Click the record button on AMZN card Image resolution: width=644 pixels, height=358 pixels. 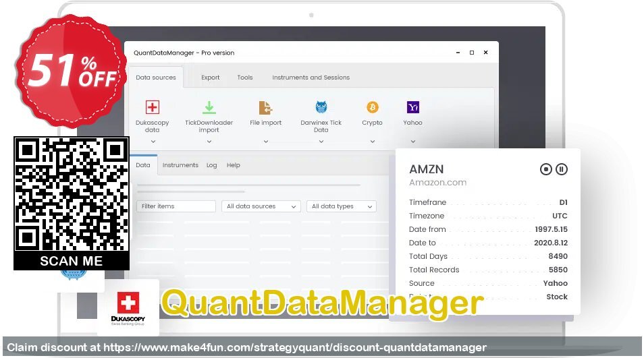[546, 169]
